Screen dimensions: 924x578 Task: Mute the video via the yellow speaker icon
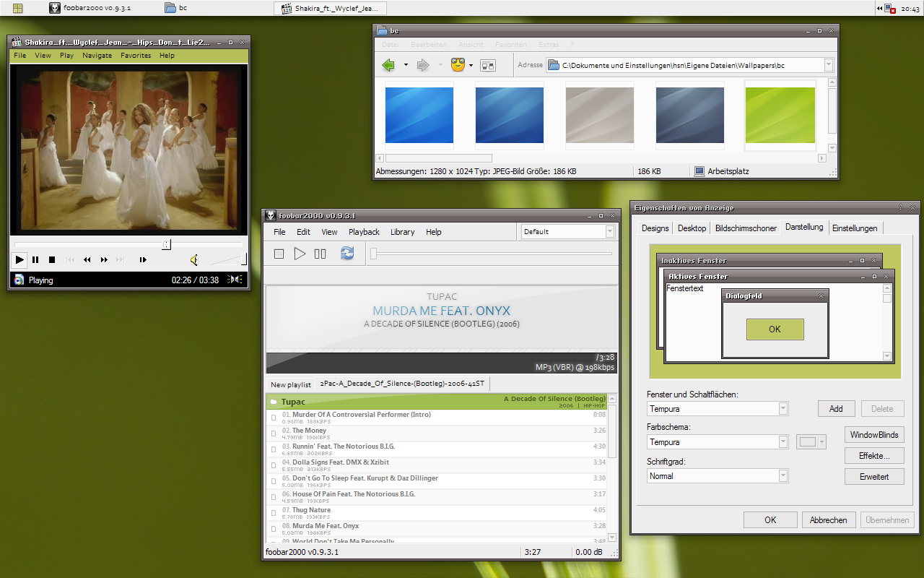(x=194, y=259)
